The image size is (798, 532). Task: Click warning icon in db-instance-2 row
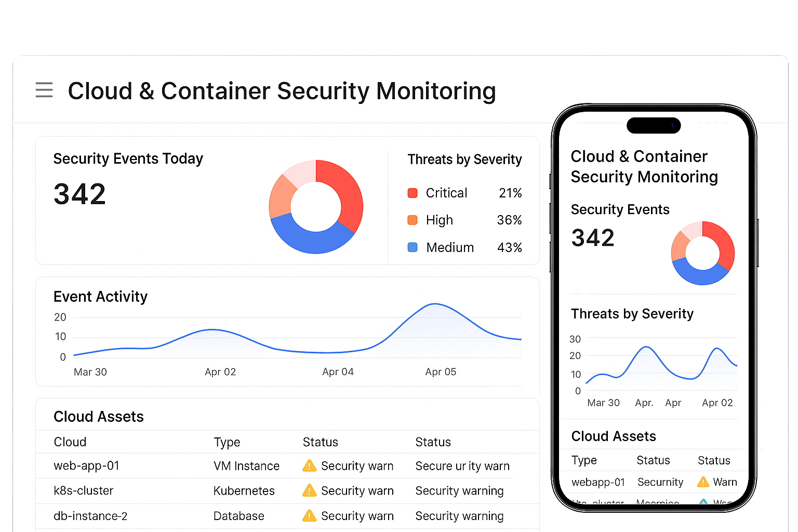(x=309, y=516)
